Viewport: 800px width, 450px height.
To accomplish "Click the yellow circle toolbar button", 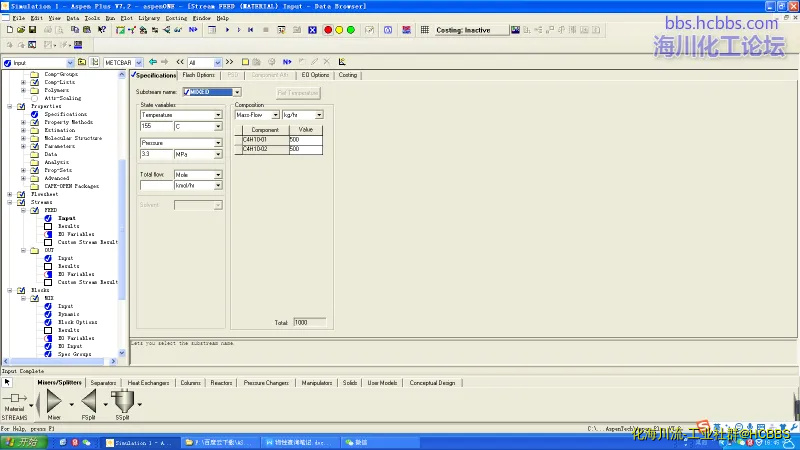I will tap(339, 30).
